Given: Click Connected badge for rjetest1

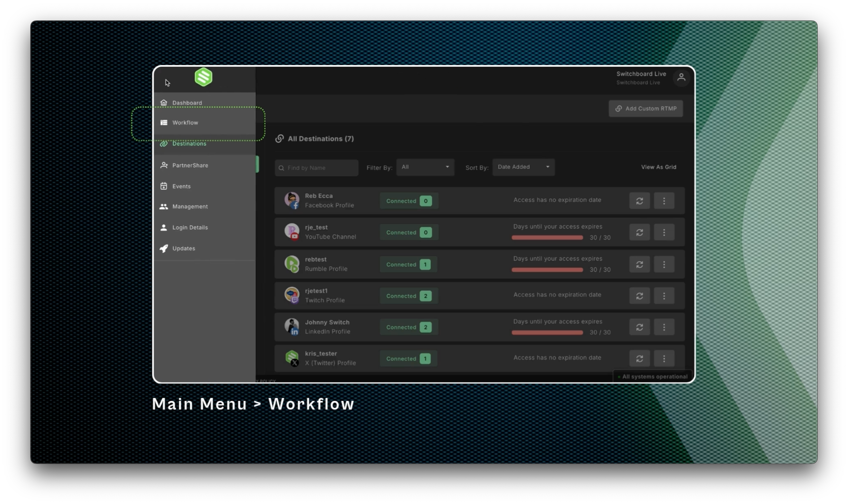Looking at the screenshot, I should pyautogui.click(x=409, y=296).
